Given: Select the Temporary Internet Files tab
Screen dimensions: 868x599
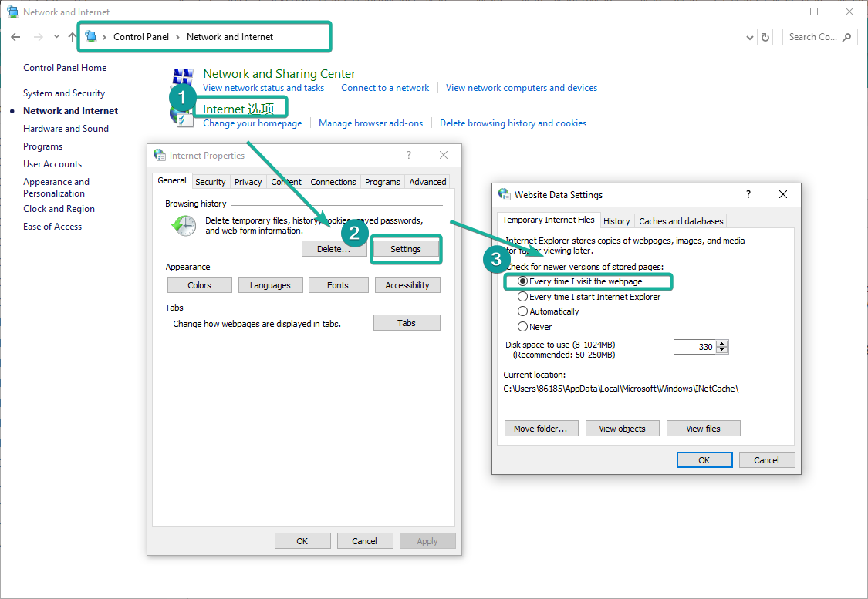Looking at the screenshot, I should coord(549,220).
